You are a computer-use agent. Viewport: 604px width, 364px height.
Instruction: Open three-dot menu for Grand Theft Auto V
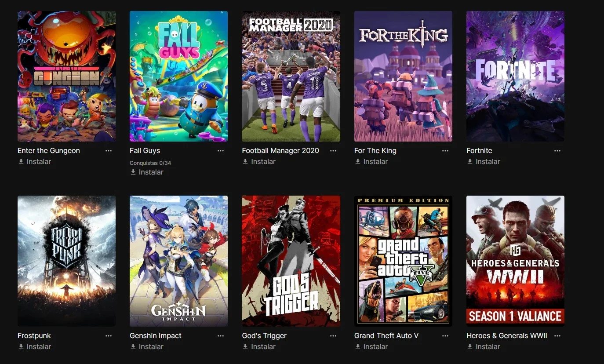coord(445,336)
